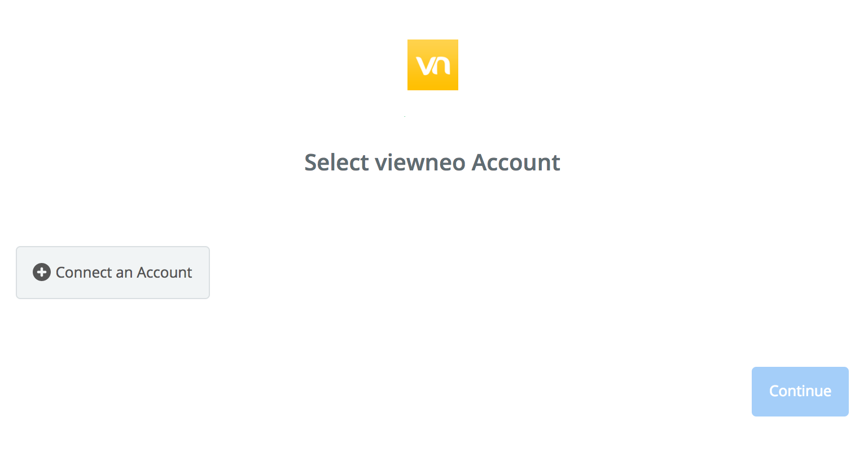Click the word Account in the heading
Viewport: 868px width, 456px height.
(x=516, y=163)
